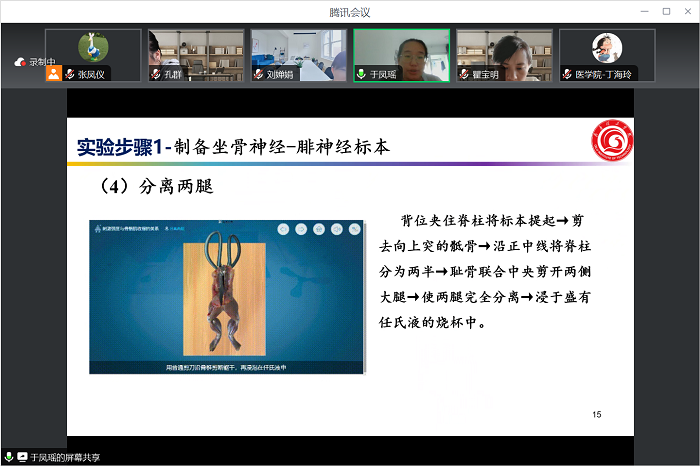This screenshot has height=466, width=700.
Task: Click the recording cloud icon
Action: click(x=19, y=62)
